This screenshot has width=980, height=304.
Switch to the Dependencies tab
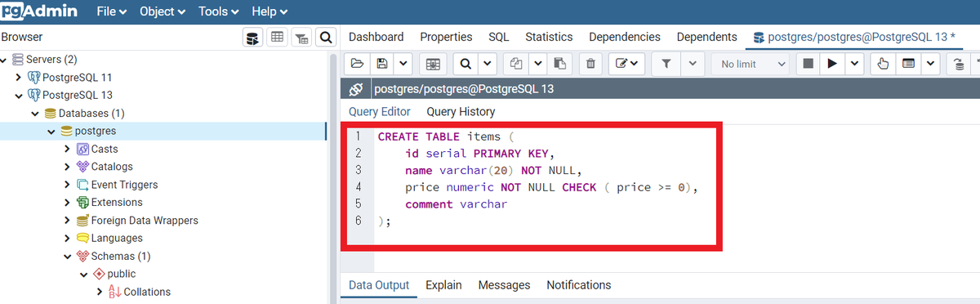pyautogui.click(x=625, y=37)
